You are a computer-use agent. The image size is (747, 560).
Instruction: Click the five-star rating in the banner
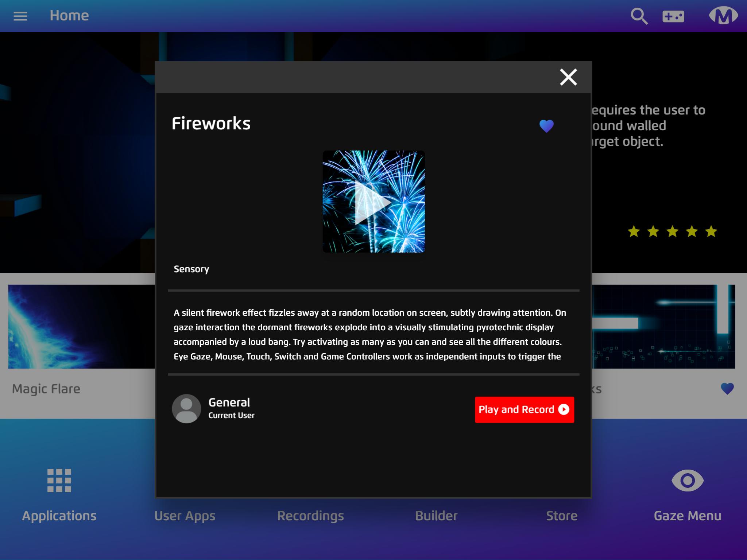(672, 232)
